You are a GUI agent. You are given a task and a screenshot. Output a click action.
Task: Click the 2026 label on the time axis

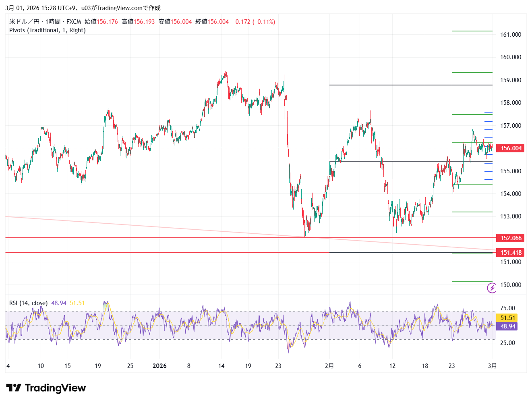tap(159, 366)
